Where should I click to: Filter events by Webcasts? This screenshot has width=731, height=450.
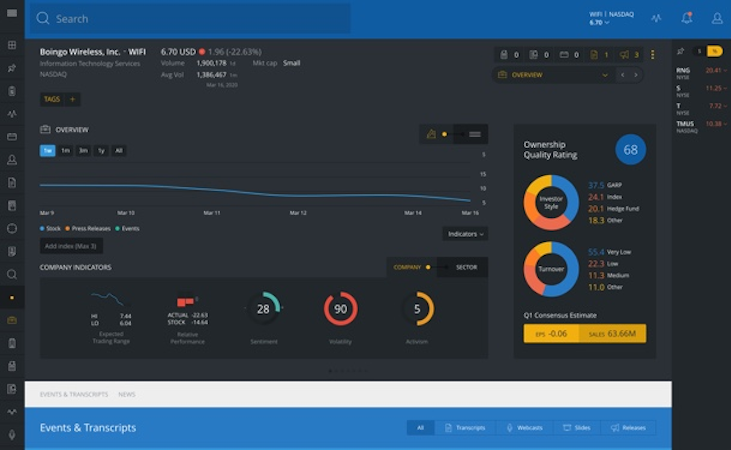pos(524,428)
